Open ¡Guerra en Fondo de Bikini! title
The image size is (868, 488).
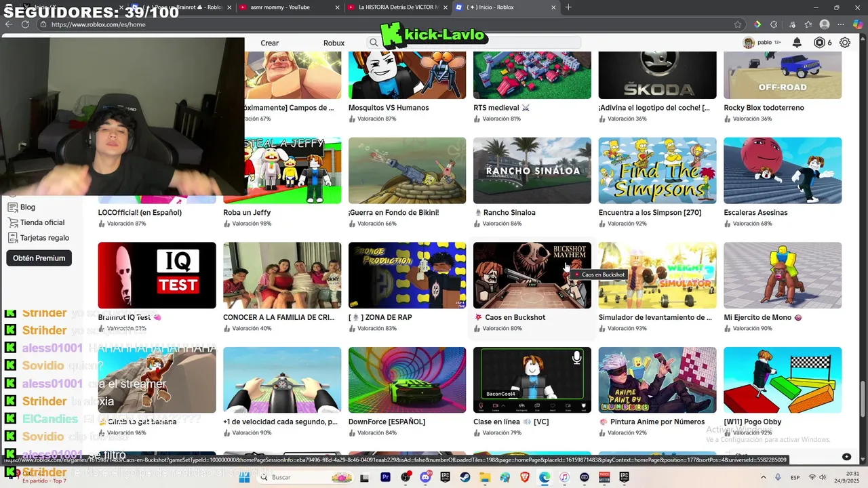(393, 213)
